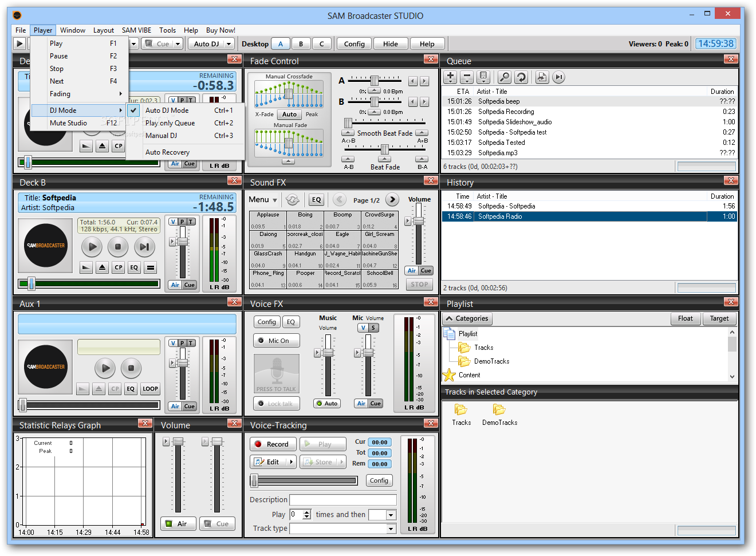Click Mute Studio menu entry

[79, 123]
